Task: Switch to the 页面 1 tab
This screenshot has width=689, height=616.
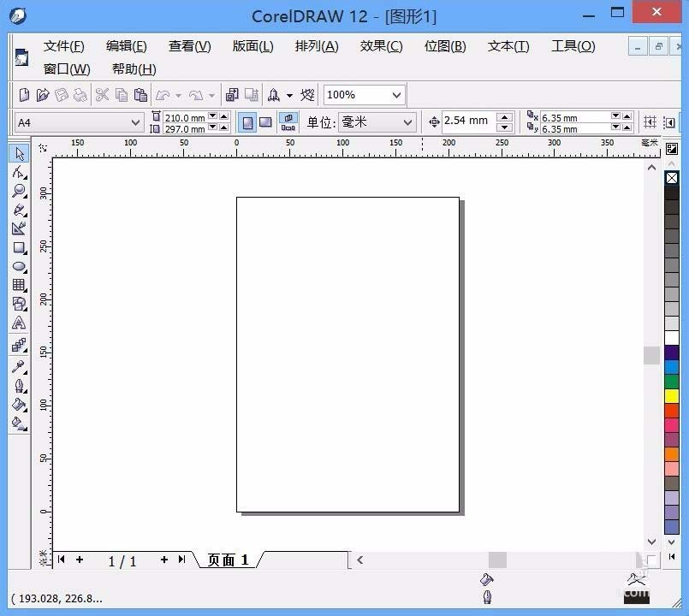Action: [228, 560]
